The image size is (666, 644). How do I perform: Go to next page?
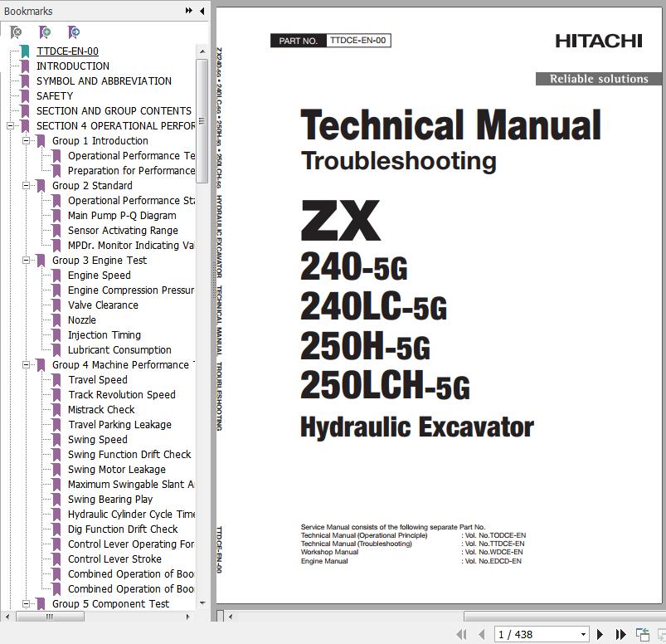pos(600,634)
